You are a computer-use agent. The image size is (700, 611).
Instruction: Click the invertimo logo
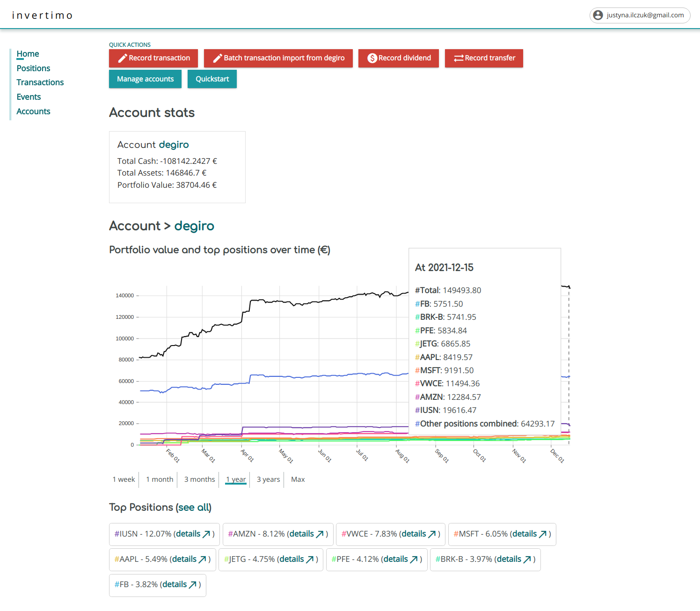coord(42,15)
